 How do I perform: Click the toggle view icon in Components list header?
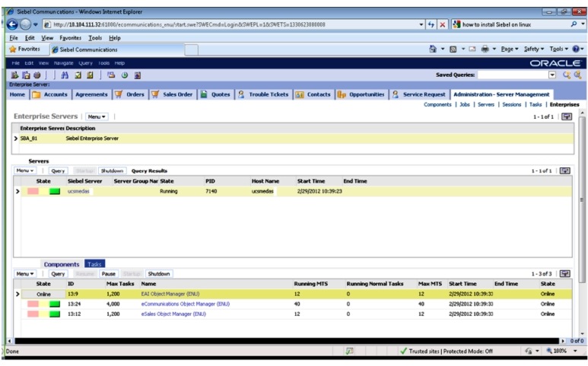[x=565, y=273]
